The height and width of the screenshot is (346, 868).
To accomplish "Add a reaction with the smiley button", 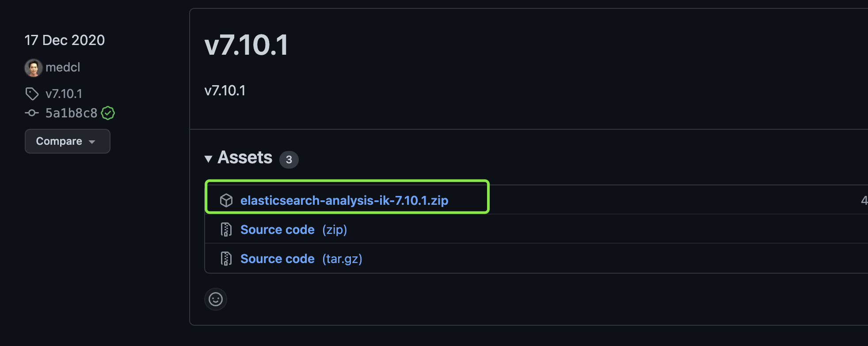I will [216, 299].
